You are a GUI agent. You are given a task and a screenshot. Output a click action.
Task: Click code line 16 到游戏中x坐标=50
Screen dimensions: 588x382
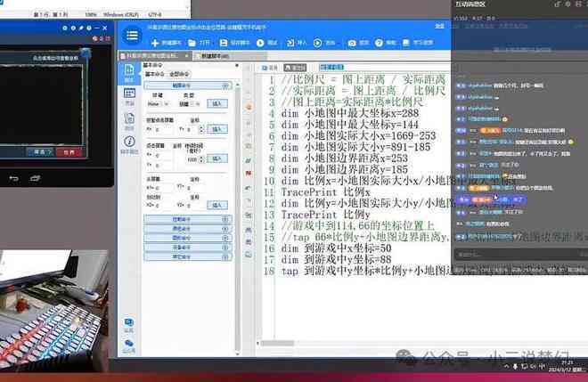coord(336,248)
